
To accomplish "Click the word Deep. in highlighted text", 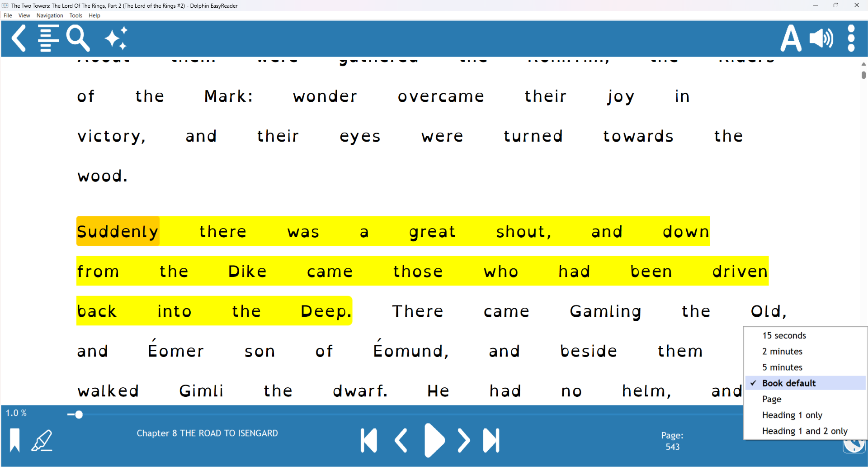I will (326, 311).
